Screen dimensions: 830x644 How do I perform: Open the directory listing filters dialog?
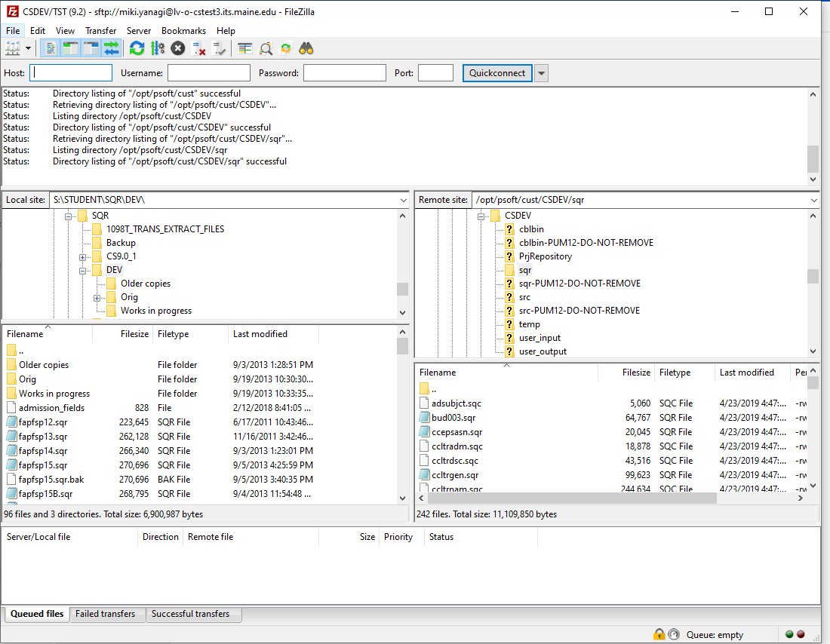pyautogui.click(x=245, y=49)
